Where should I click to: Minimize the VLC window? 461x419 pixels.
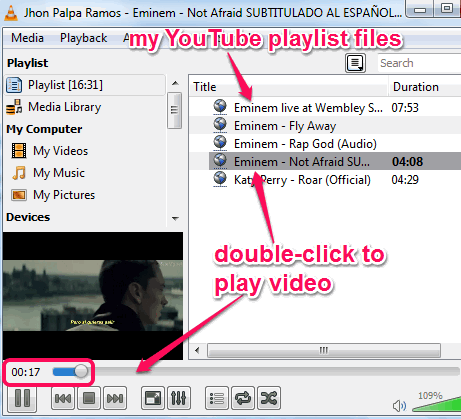[x=421, y=10]
